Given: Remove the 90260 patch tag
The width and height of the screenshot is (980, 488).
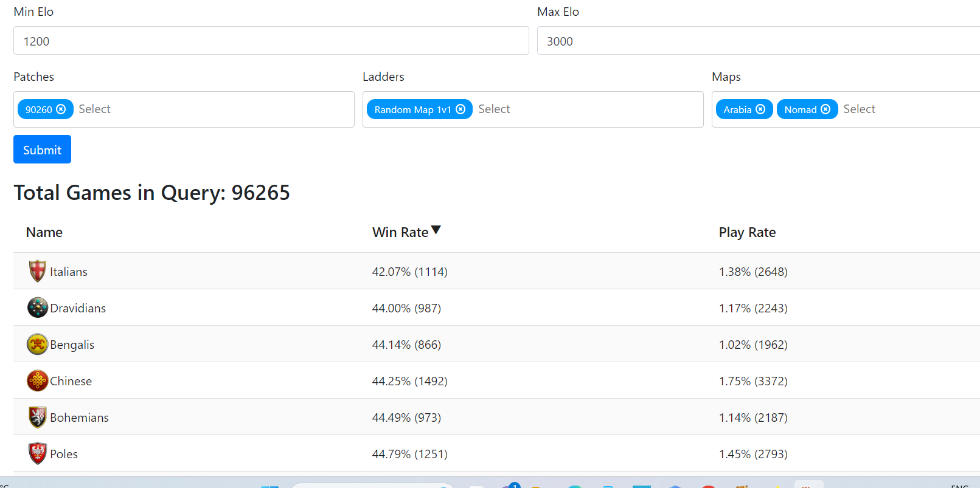Looking at the screenshot, I should point(61,109).
